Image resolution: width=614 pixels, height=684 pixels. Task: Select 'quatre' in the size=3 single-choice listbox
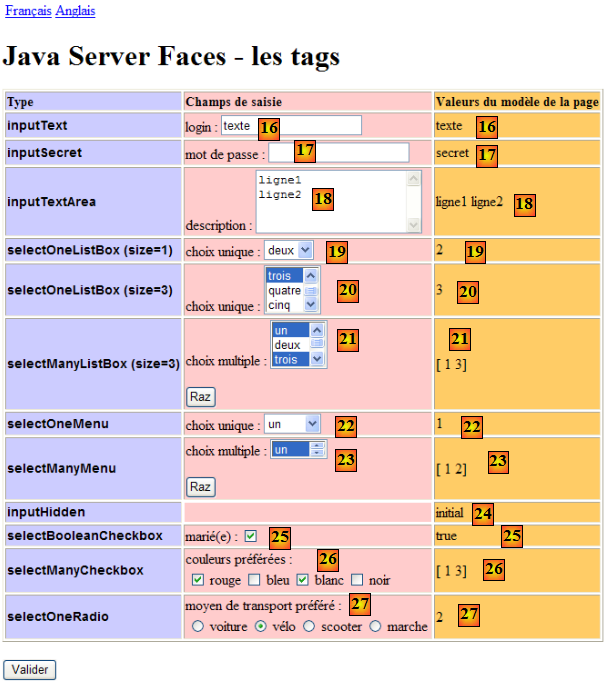[285, 290]
